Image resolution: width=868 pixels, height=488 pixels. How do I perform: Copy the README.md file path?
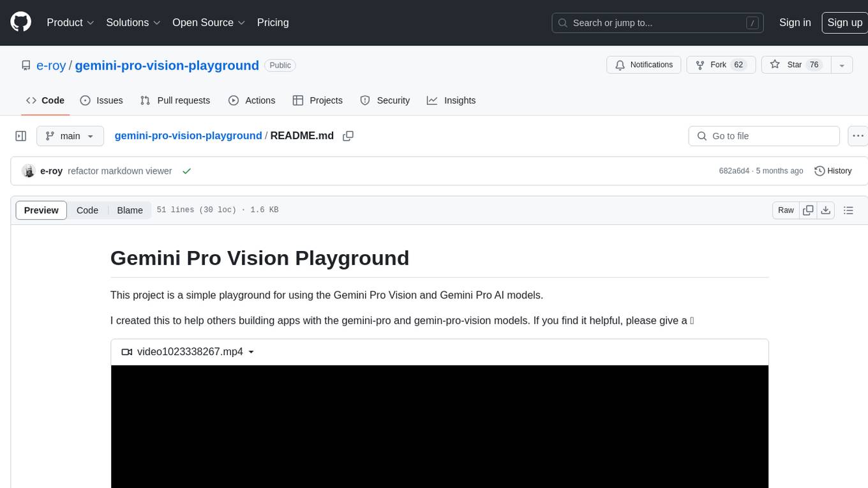348,136
